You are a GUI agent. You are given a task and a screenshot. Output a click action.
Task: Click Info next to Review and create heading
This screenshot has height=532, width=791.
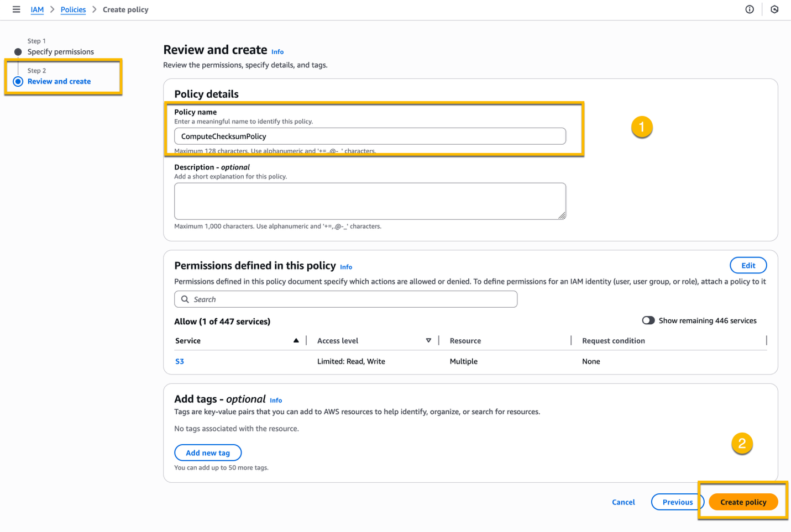(277, 51)
